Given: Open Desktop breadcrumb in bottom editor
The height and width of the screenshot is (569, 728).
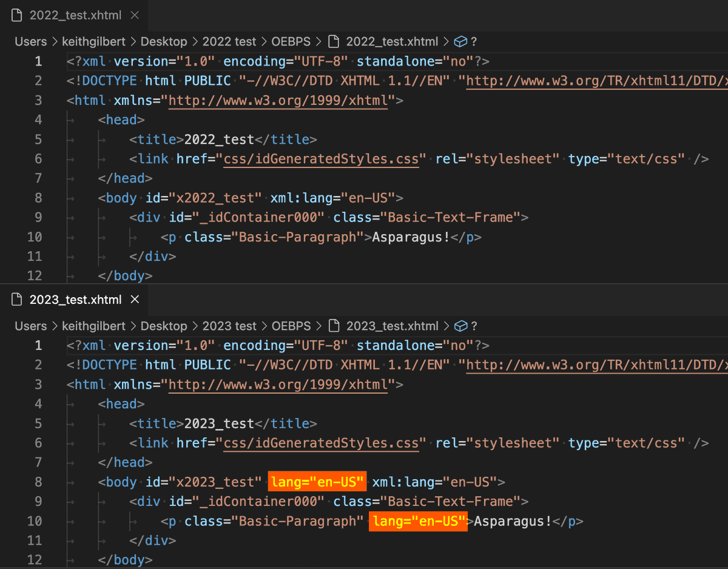Looking at the screenshot, I should pos(164,326).
